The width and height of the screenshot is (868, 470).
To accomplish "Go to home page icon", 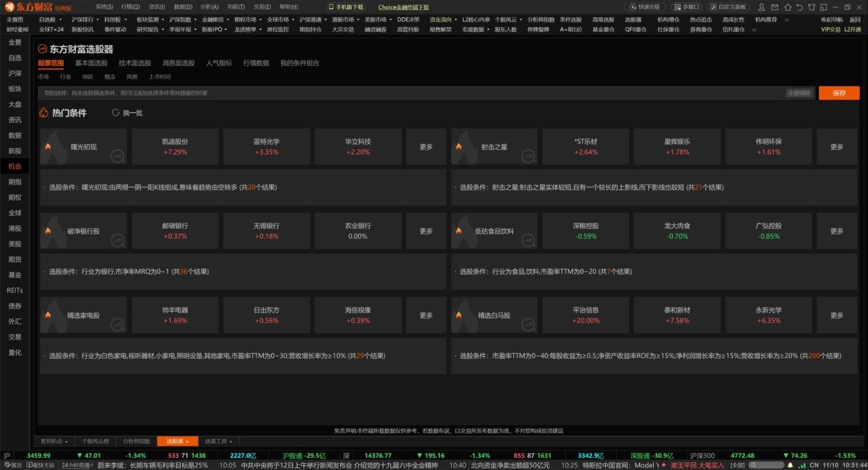I will pyautogui.click(x=788, y=7).
